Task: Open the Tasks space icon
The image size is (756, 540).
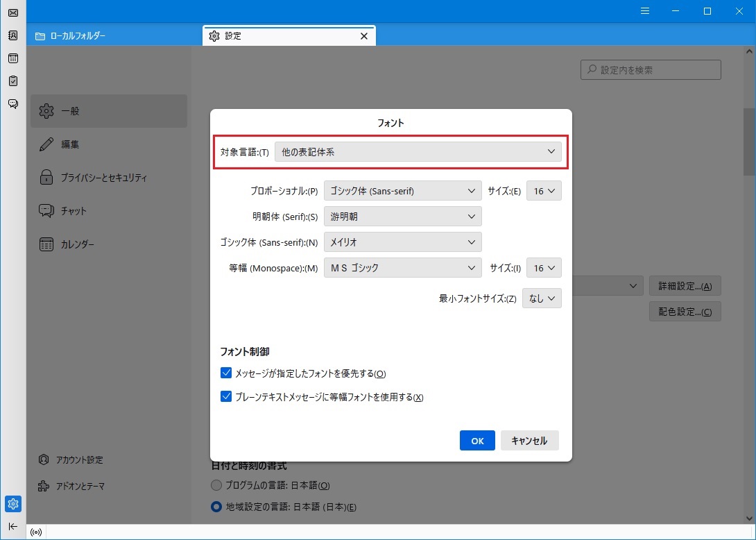Action: (x=13, y=81)
